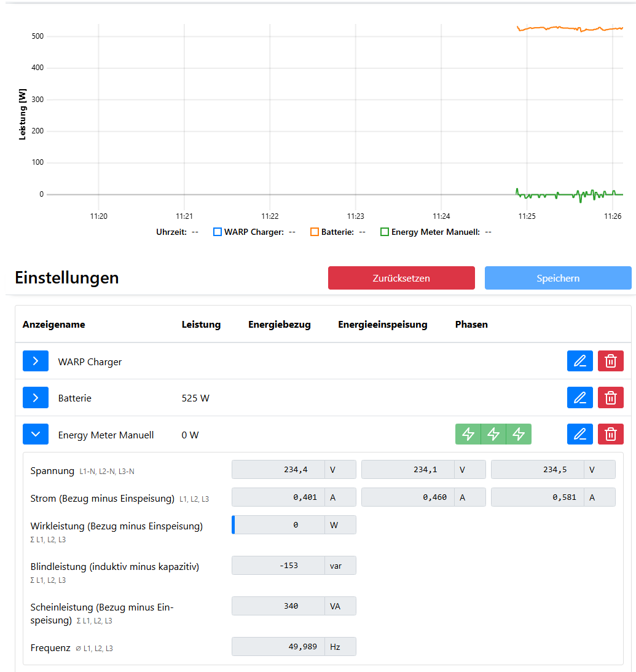Viewport: 636px width, 672px height.
Task: Expand the WARP Charger row
Action: pos(36,362)
